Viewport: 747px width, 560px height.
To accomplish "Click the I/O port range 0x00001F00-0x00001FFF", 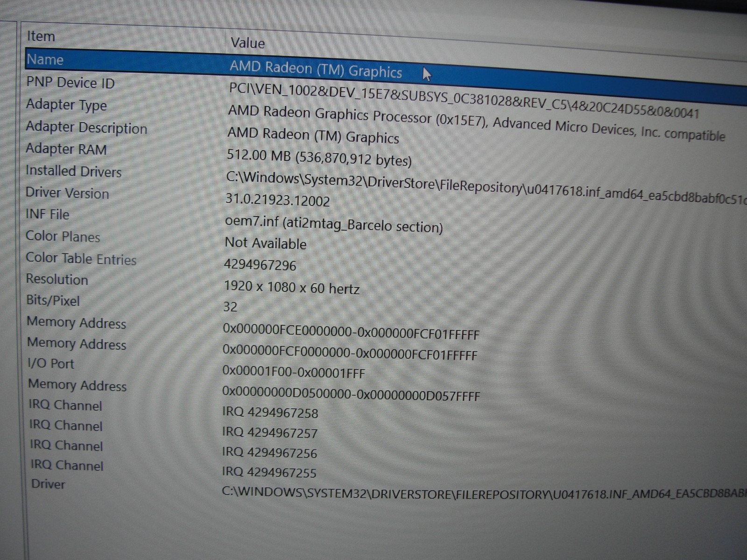I will click(x=294, y=372).
